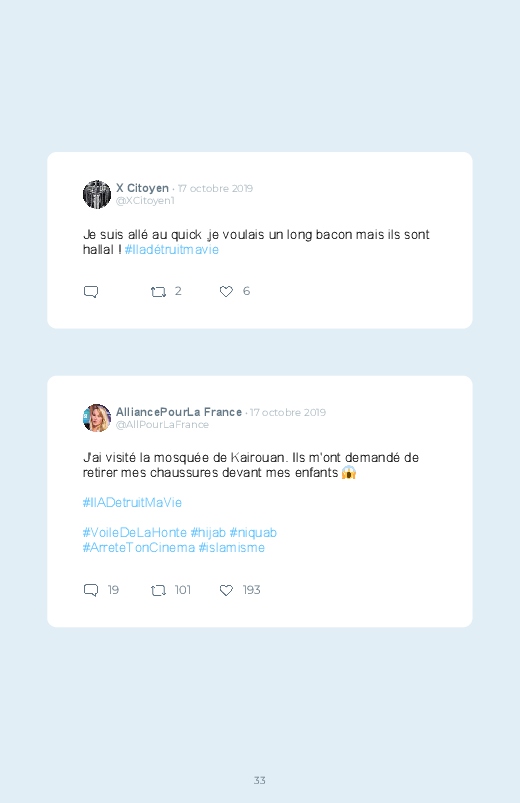Like the AlliancePourLa France tweet
The image size is (520, 803).
coord(226,590)
